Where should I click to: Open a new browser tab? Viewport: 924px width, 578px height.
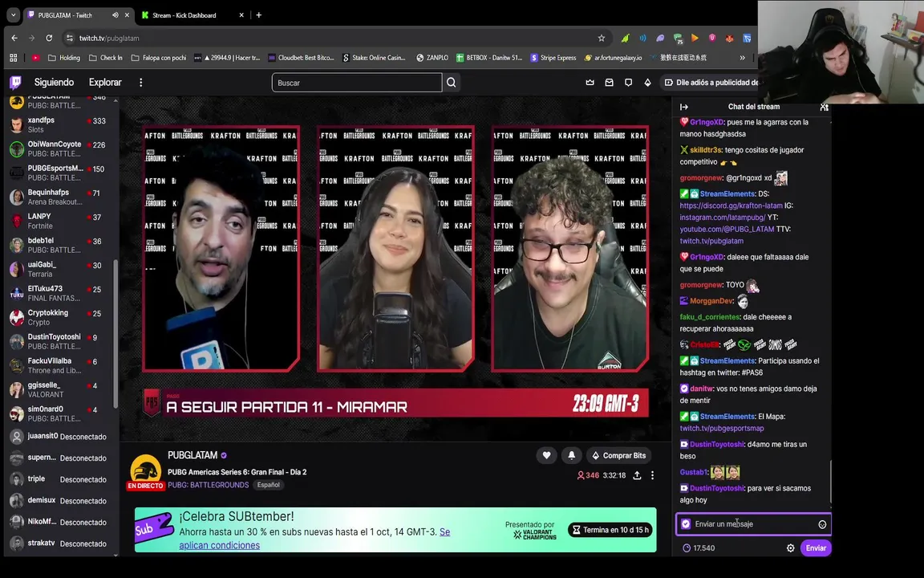tap(259, 15)
